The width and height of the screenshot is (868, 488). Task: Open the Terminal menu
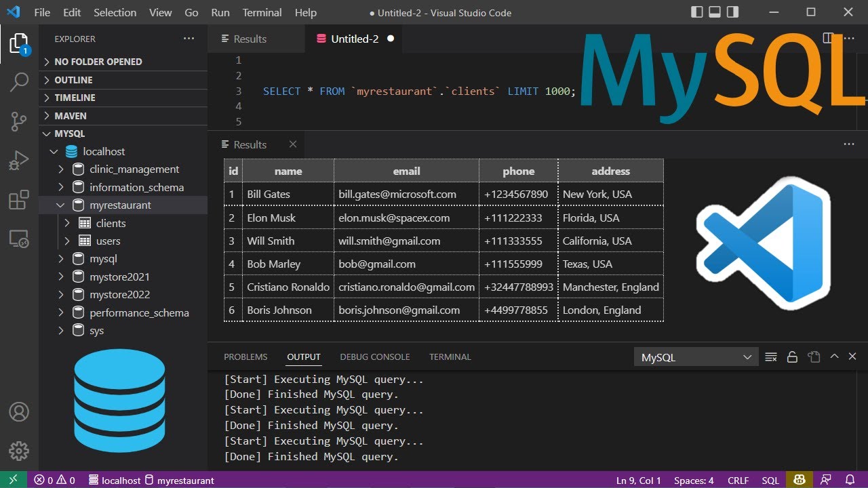262,12
